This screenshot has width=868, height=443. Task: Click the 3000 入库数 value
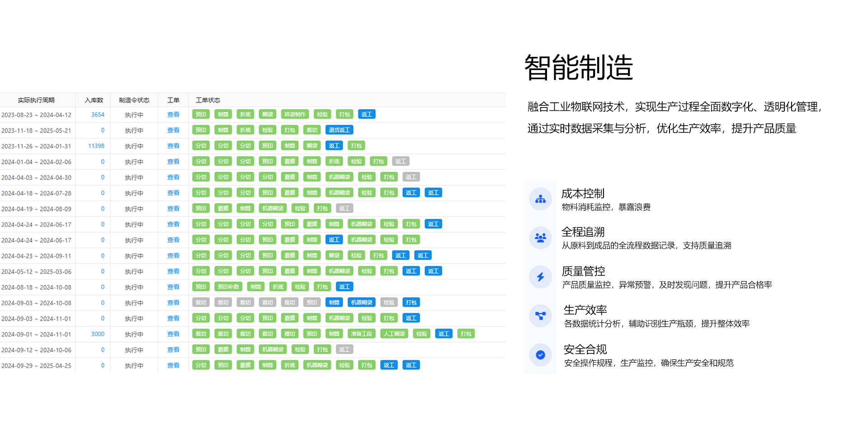click(98, 334)
